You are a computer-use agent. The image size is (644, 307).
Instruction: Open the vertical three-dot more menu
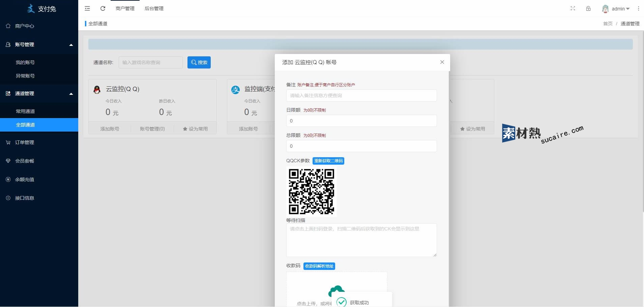(x=638, y=8)
